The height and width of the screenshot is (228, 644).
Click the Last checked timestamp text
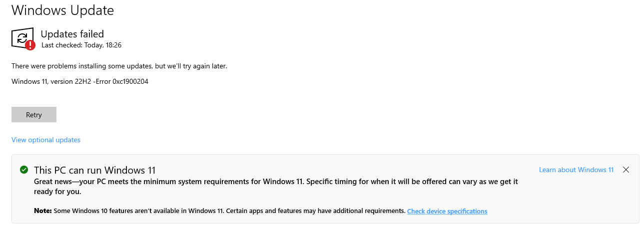[81, 45]
